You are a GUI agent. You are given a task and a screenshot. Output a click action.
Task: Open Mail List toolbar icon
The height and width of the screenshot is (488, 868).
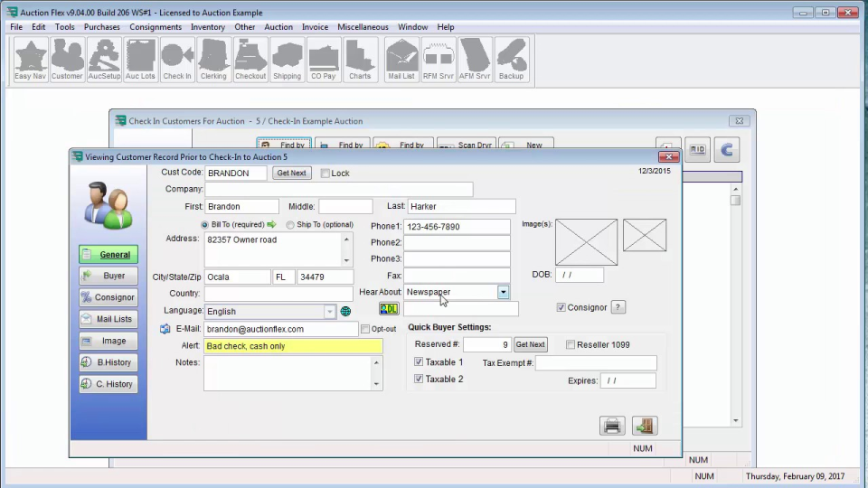(x=401, y=61)
